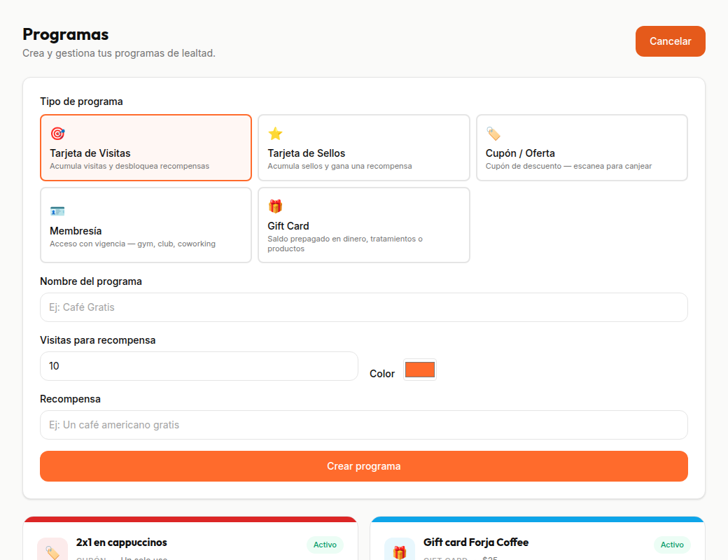
Task: Click the star icon on Tarjeta de Sellos
Action: (275, 134)
